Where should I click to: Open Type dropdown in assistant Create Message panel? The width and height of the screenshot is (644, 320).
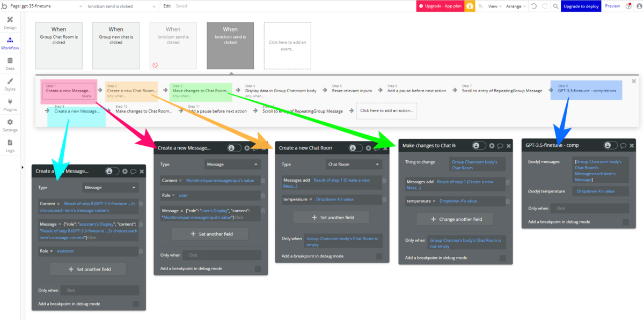tap(111, 188)
